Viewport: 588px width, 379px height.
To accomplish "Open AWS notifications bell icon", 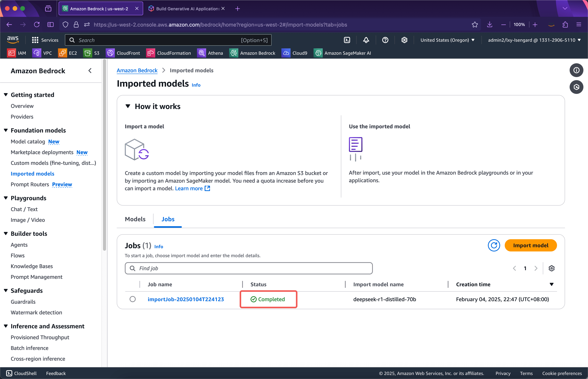I will tap(366, 40).
